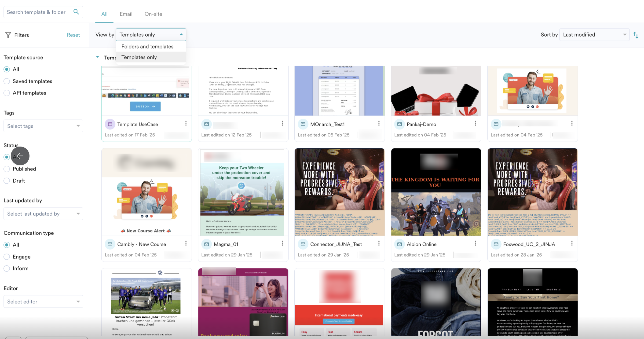Click the Albion Online email icon
Screen dimensions: 644x339
pyautogui.click(x=399, y=244)
